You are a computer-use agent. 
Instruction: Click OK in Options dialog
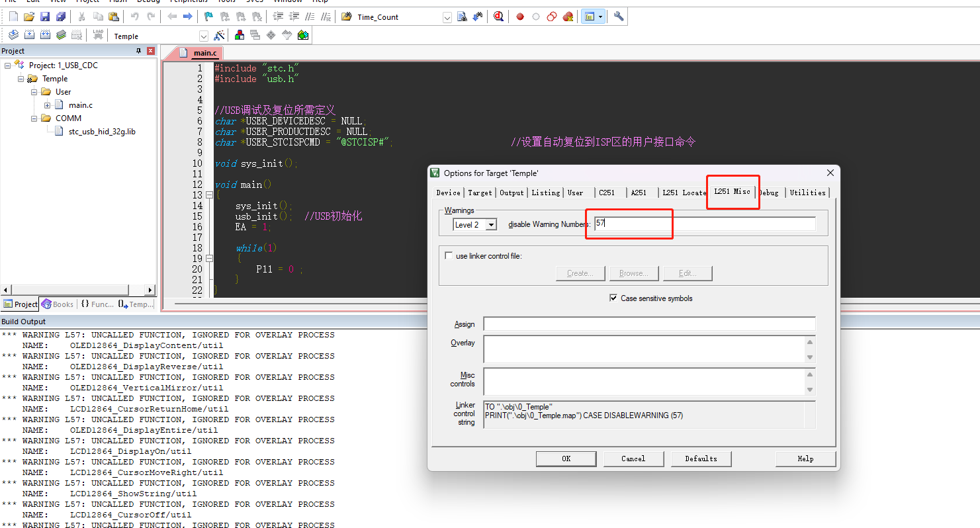566,459
